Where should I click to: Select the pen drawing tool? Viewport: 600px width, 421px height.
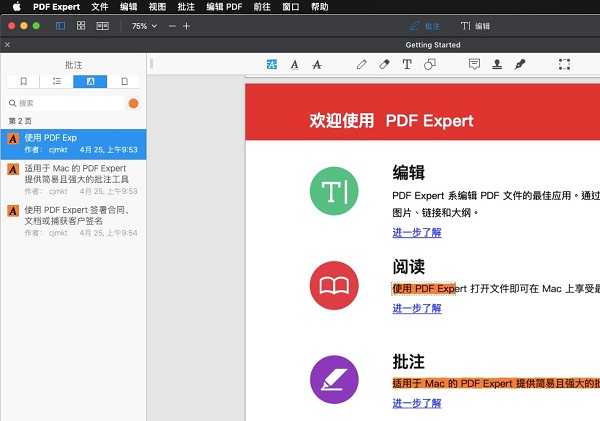[362, 64]
